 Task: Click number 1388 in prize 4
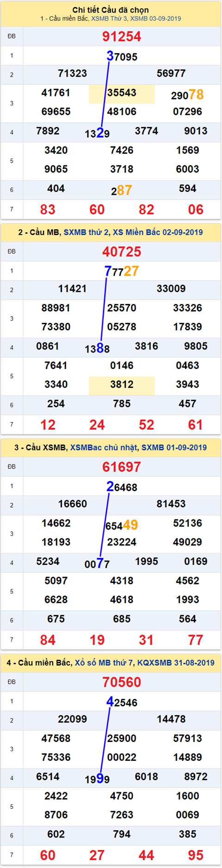97,349
